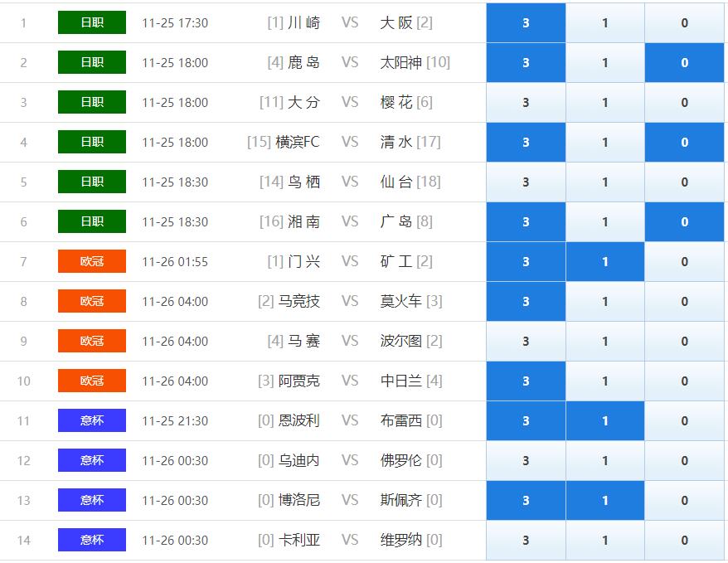The height and width of the screenshot is (563, 728).
Task: Deselect 3 for 博洛尼 vs 斯佩齐
Action: [526, 501]
